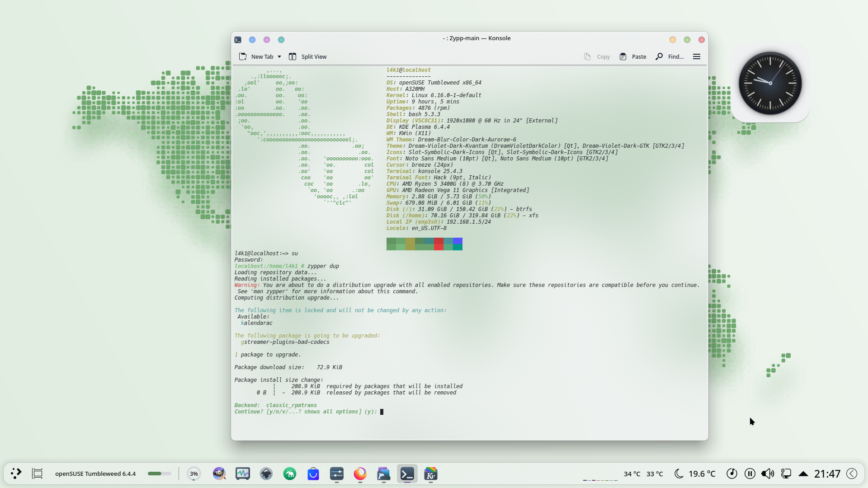Viewport: 868px width, 488px height.
Task: Click the 3% CPU usage monitor
Action: 194,474
